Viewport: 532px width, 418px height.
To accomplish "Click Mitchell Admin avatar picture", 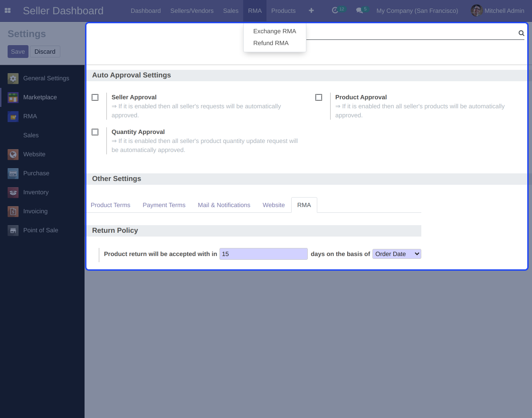I will click(x=476, y=10).
